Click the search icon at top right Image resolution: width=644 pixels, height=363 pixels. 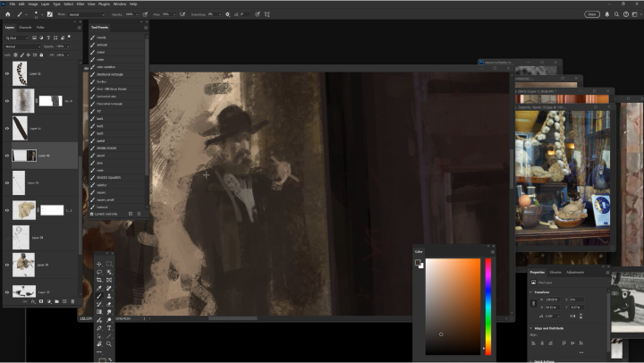(616, 14)
